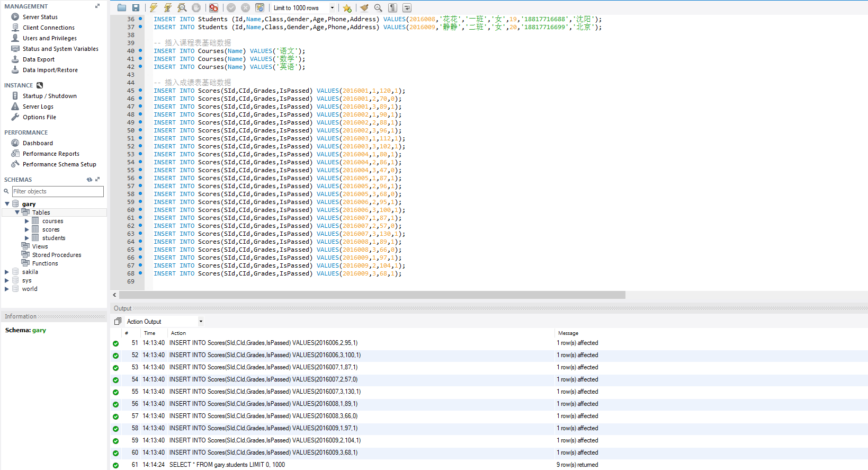Open Status and System Variables
Screen dimensions: 868x470
[x=60, y=49]
